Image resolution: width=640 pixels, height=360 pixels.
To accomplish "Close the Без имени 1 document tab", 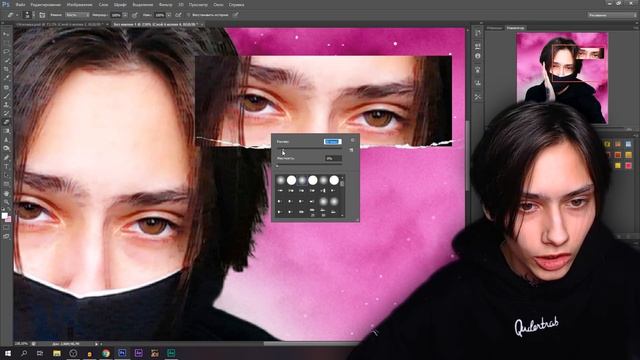I will click(202, 24).
